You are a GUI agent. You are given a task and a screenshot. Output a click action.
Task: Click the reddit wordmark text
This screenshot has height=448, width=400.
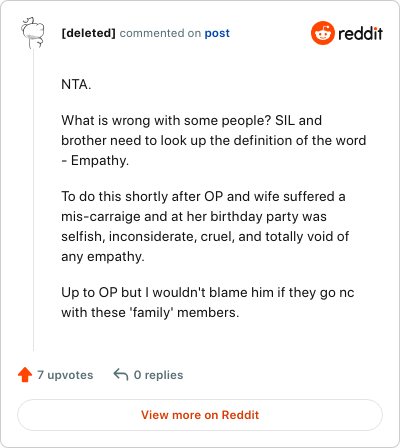(360, 33)
